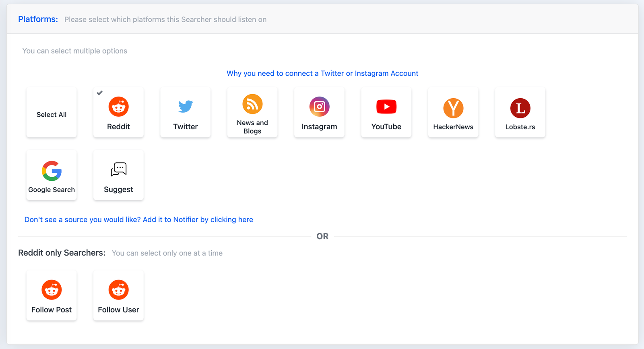Screen dimensions: 644x349
Task: Click the red YouTube play icon
Action: (386, 107)
